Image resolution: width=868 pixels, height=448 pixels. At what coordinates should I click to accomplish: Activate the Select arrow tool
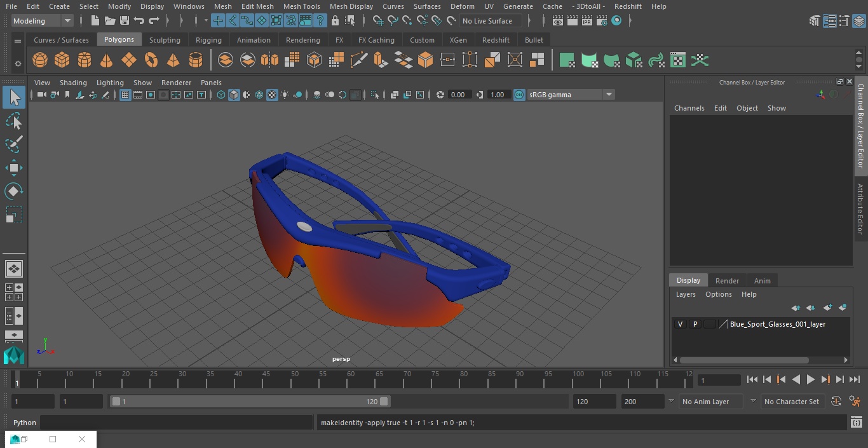tap(13, 97)
